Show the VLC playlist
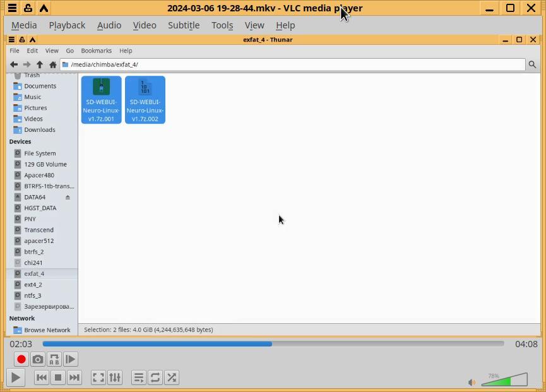Image resolution: width=546 pixels, height=392 pixels. [x=139, y=377]
